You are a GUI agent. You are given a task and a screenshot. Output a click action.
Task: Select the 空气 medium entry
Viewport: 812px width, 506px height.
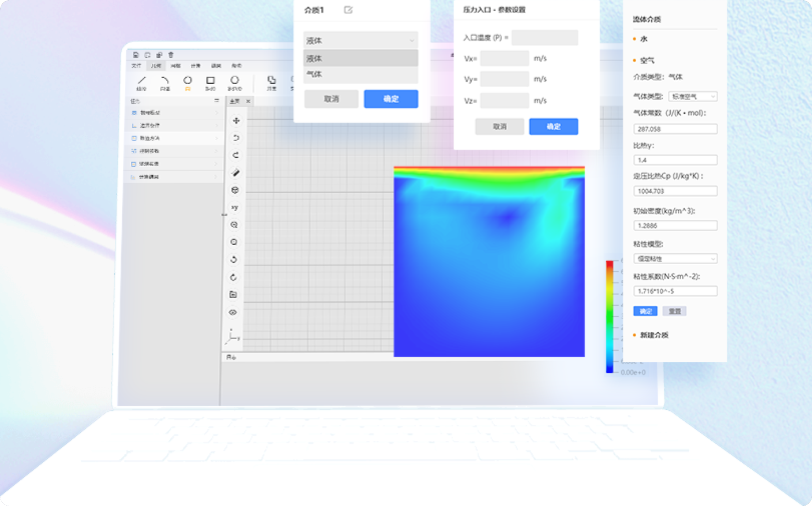tap(647, 60)
